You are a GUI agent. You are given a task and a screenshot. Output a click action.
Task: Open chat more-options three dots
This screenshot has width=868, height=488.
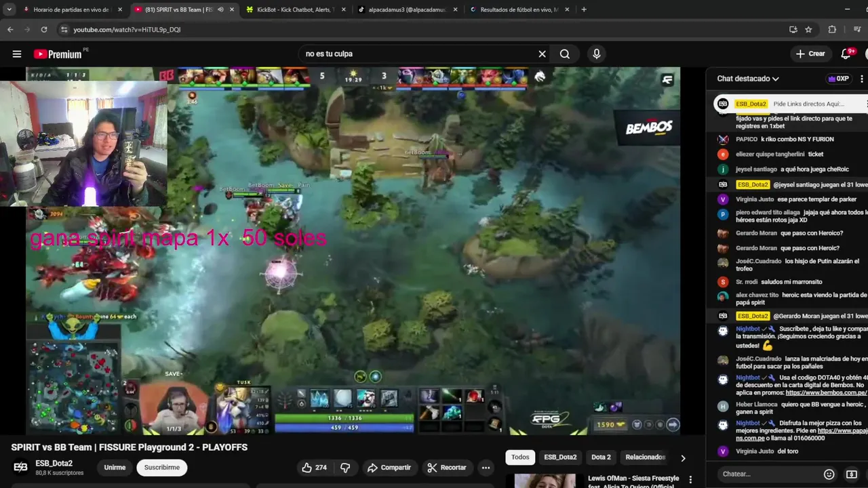coord(862,79)
